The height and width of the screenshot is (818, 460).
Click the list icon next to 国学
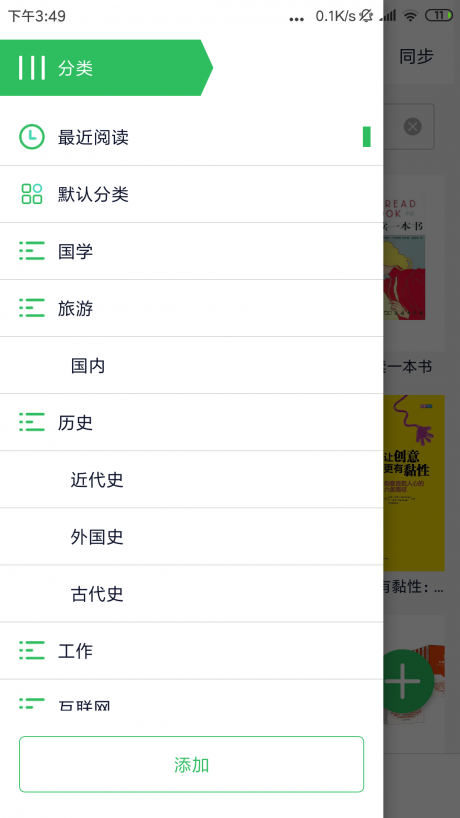(32, 251)
